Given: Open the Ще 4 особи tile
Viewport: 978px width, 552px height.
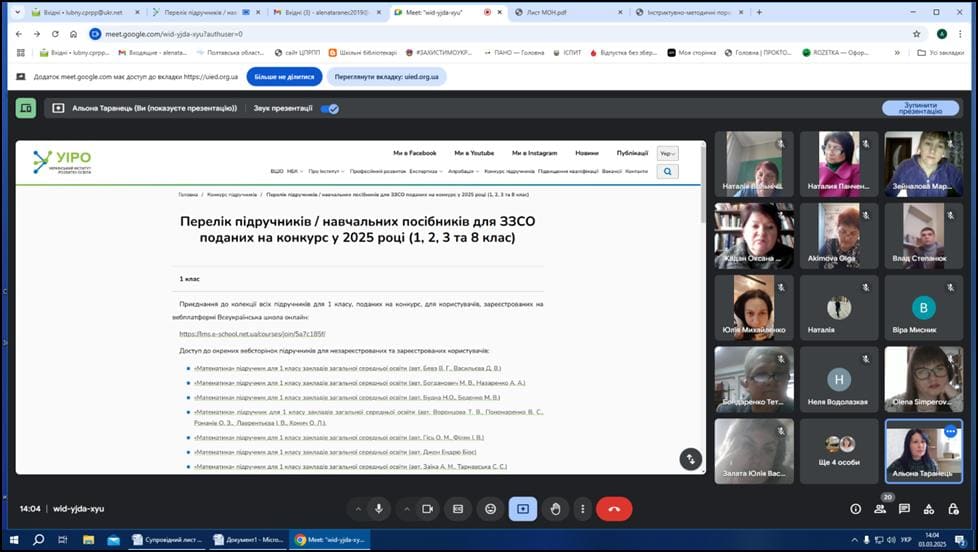Looking at the screenshot, I should point(839,451).
